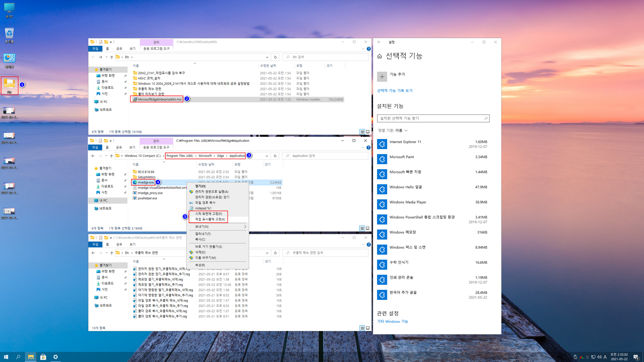Click the plus icon for 기능 추가
The height and width of the screenshot is (362, 644).
(382, 76)
